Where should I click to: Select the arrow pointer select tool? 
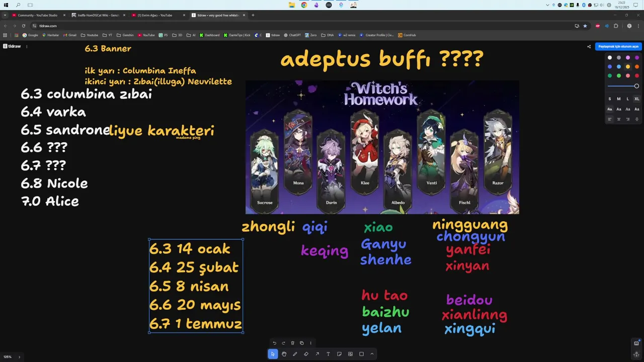pos(273,354)
